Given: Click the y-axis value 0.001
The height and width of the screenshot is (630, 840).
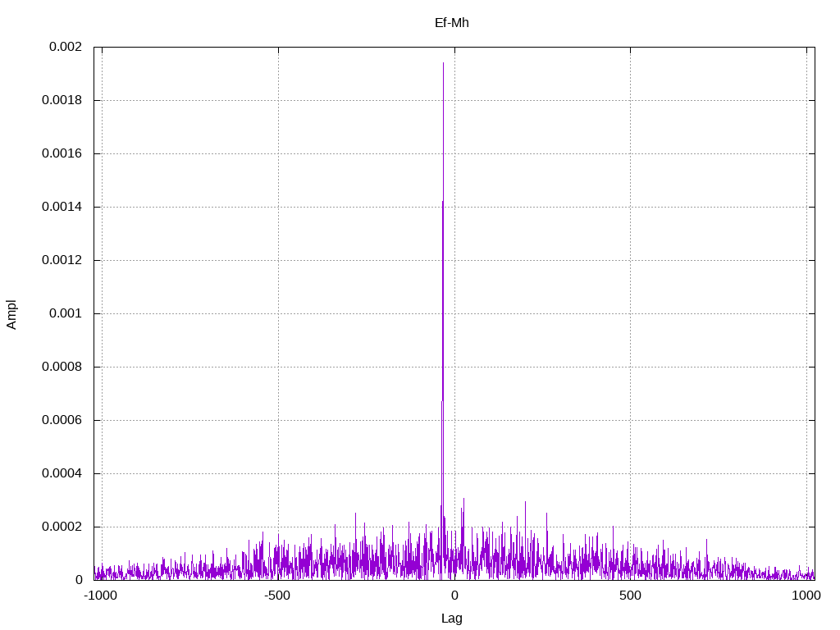Looking at the screenshot, I should tap(66, 313).
